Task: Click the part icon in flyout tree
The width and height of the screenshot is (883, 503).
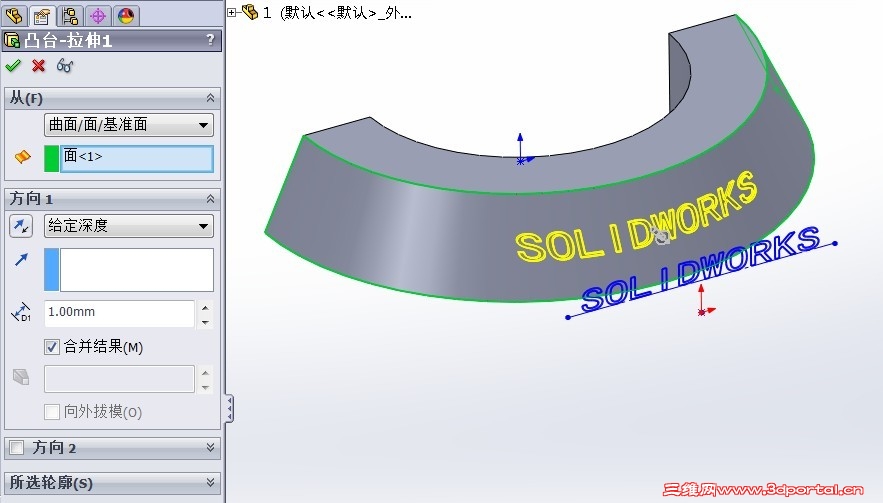Action: 249,11
